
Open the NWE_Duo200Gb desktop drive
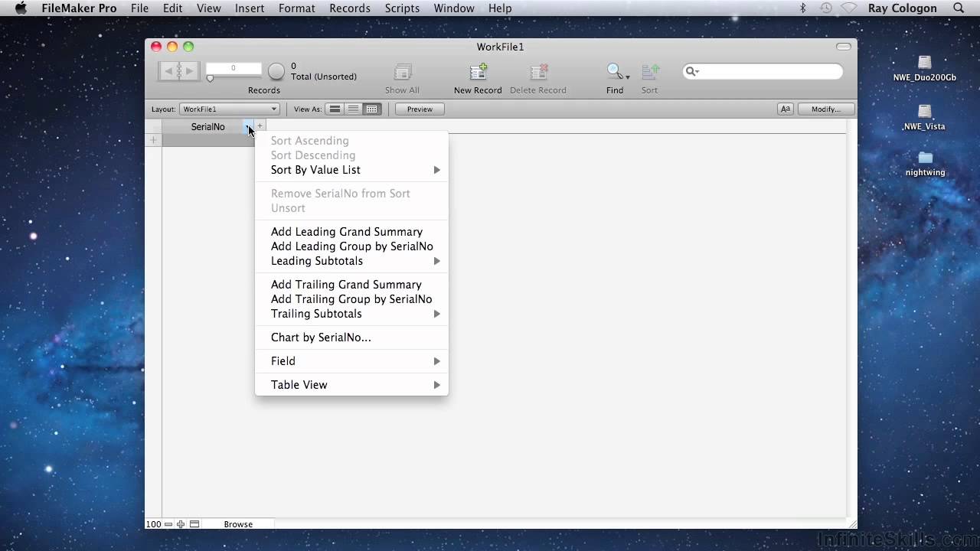click(925, 69)
